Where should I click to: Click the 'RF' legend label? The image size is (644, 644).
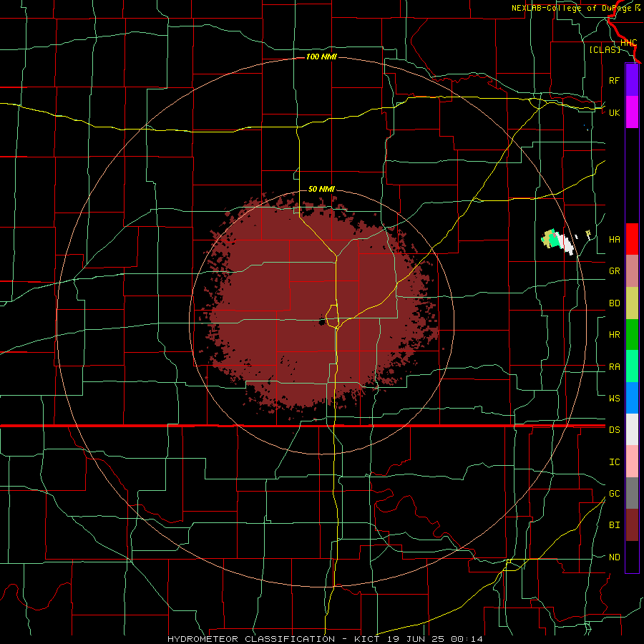pos(614,80)
